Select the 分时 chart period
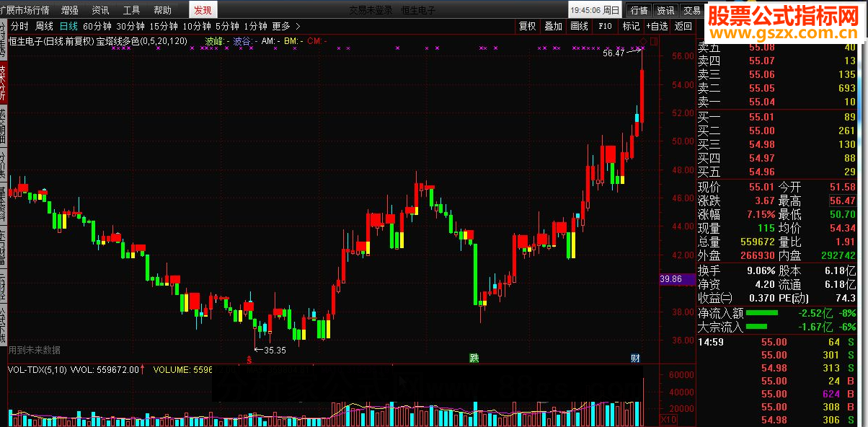Image resolution: width=868 pixels, height=427 pixels. [x=19, y=26]
